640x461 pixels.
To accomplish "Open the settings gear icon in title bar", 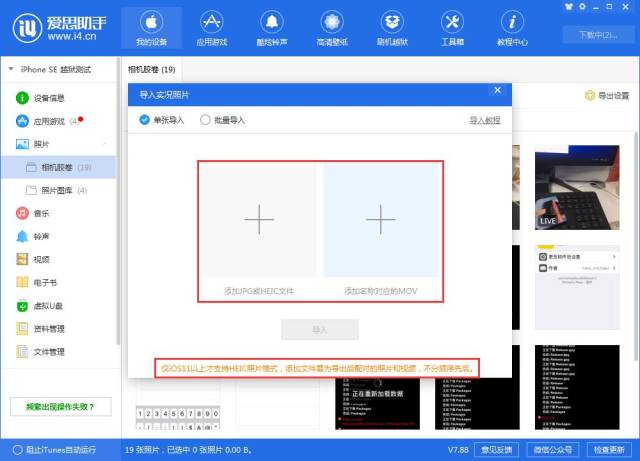I will (582, 7).
